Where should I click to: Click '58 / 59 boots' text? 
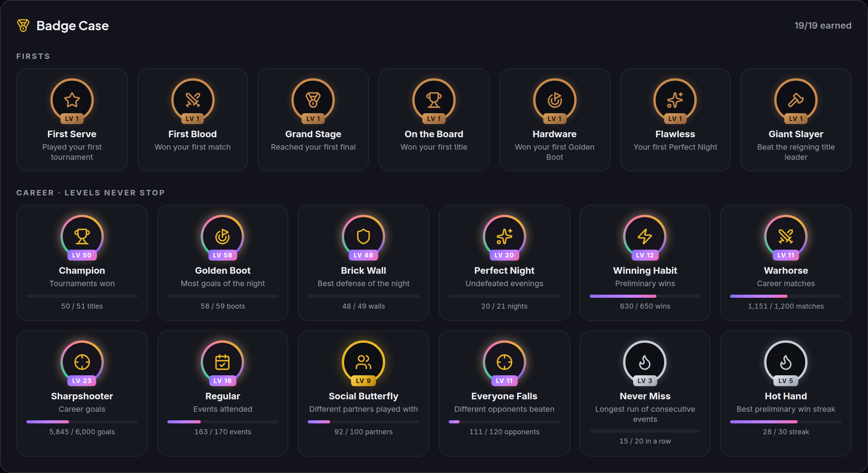pos(222,306)
